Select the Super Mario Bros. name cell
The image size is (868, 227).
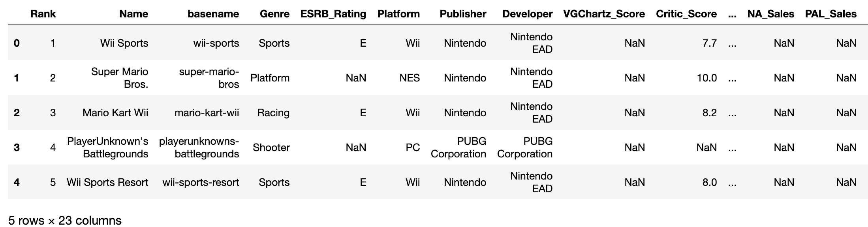pos(120,78)
